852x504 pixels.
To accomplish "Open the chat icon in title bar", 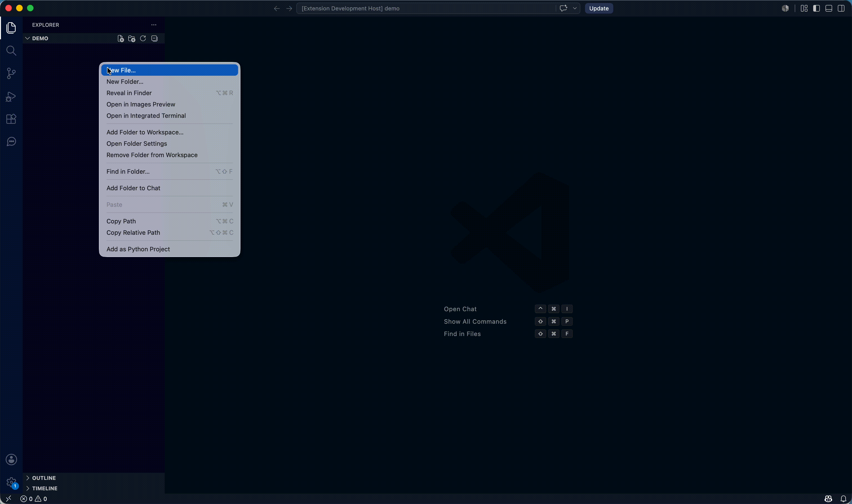I will (563, 8).
